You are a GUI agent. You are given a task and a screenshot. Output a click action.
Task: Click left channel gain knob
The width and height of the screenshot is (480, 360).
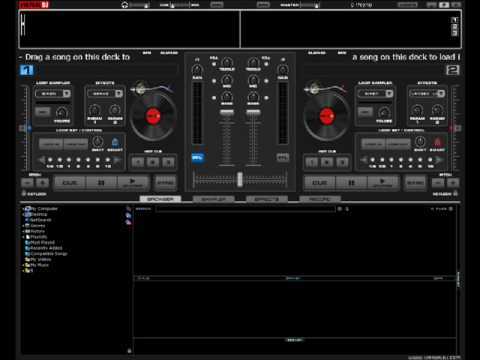[x=197, y=70]
